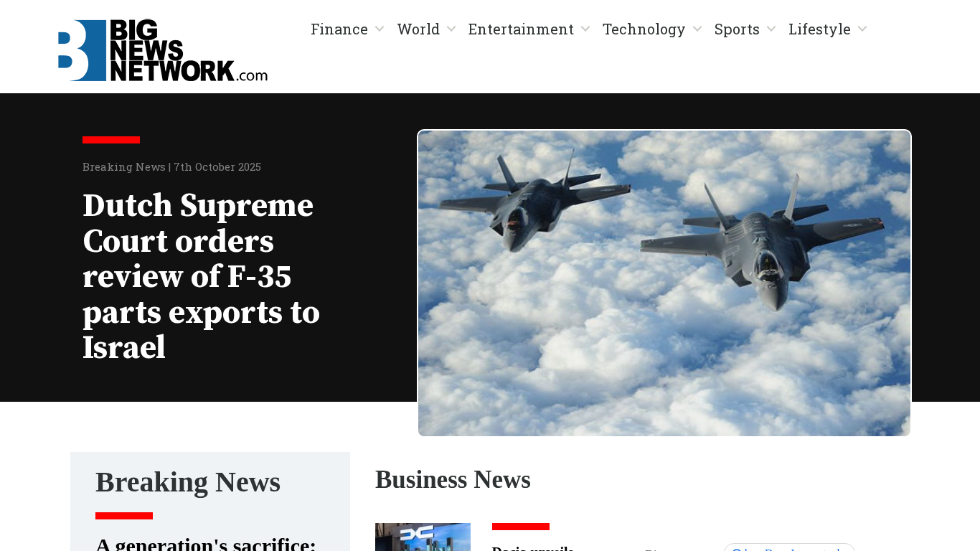Viewport: 980px width, 551px height.
Task: Select Sports in the navigation bar
Action: 737,29
